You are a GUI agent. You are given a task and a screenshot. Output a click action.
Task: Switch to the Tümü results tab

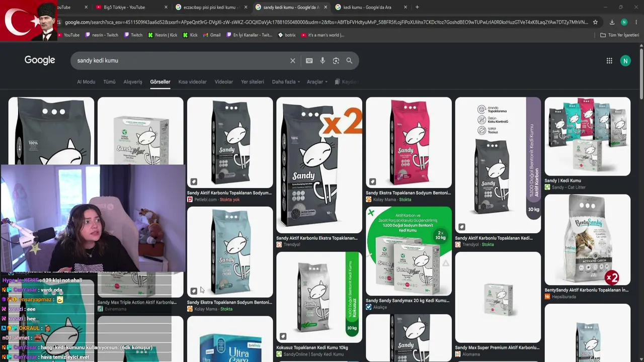[109, 82]
